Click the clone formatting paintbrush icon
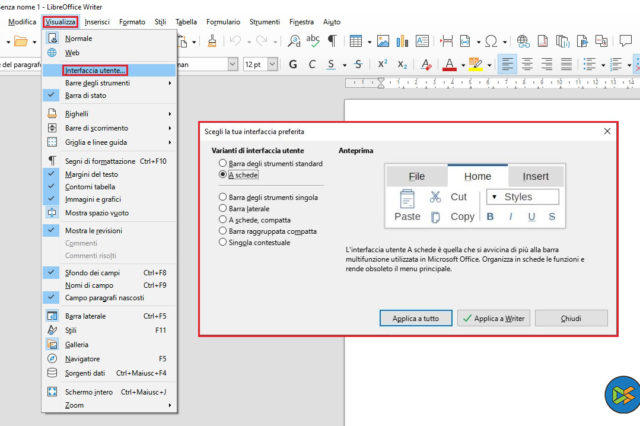The width and height of the screenshot is (640, 426). pyautogui.click(x=214, y=40)
